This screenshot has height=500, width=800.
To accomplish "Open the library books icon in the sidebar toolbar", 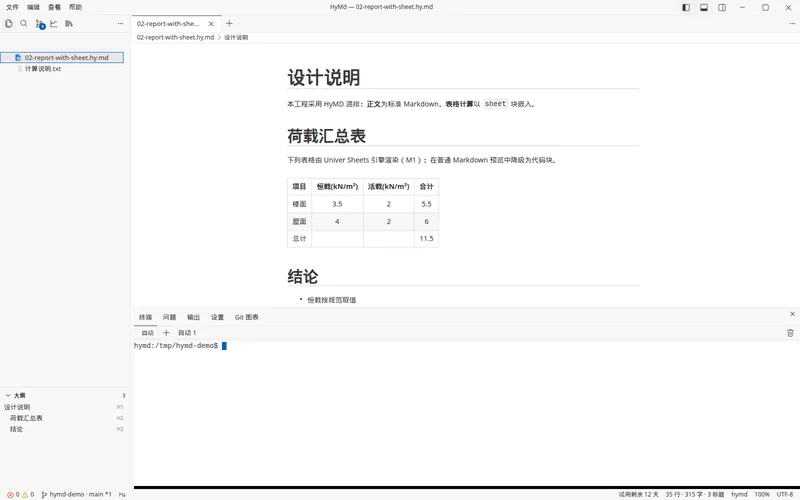I will point(69,23).
